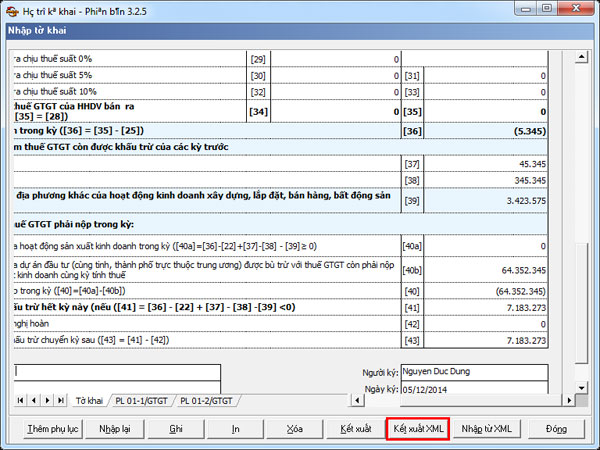Print using the In button
Screen dimensions: 600x450
235,429
